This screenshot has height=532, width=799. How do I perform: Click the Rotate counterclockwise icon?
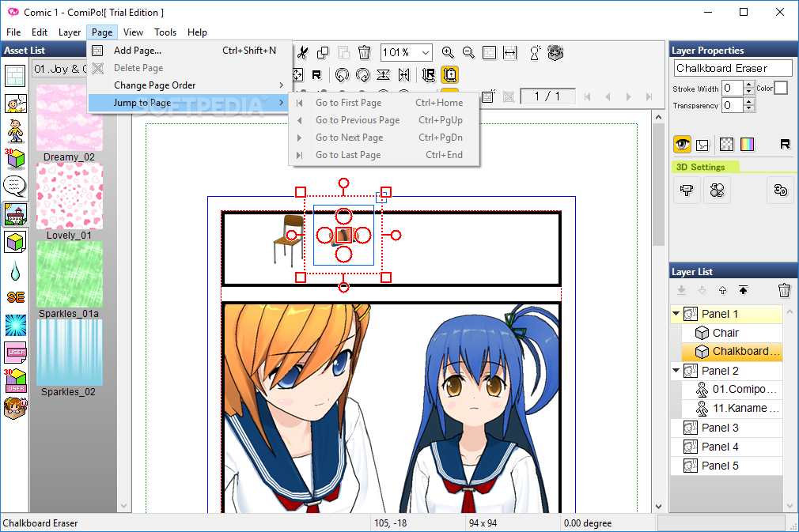(x=342, y=75)
